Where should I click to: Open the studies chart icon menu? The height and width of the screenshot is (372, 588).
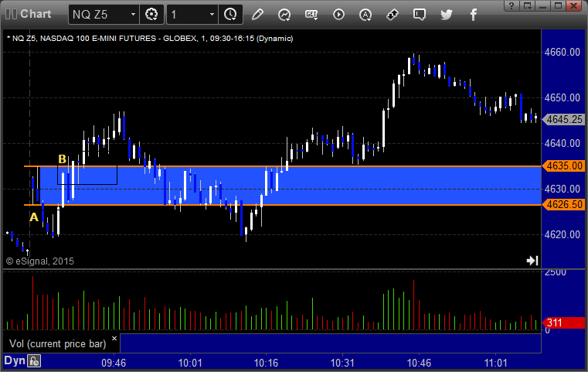284,15
